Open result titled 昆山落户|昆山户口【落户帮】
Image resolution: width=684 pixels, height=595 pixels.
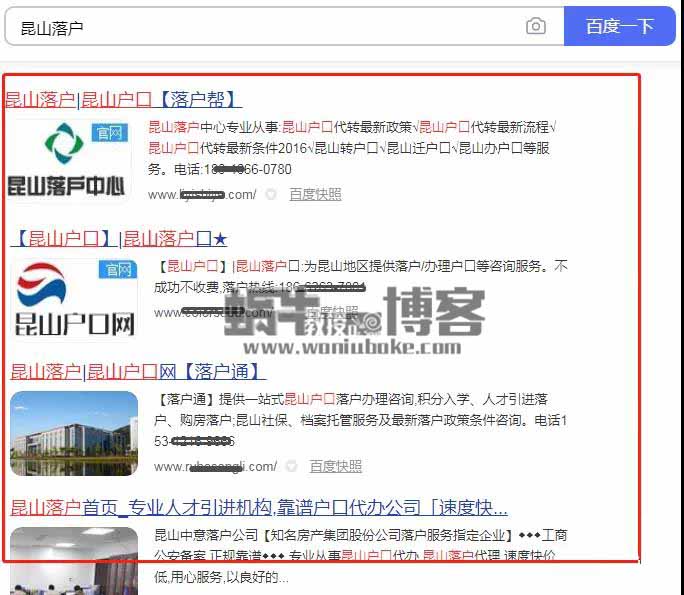coord(123,99)
